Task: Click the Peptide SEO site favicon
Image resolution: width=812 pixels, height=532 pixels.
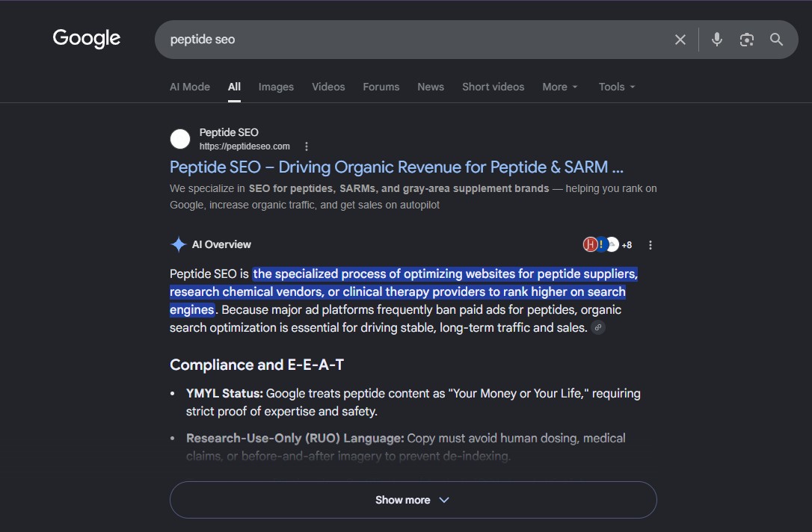Action: coord(180,139)
